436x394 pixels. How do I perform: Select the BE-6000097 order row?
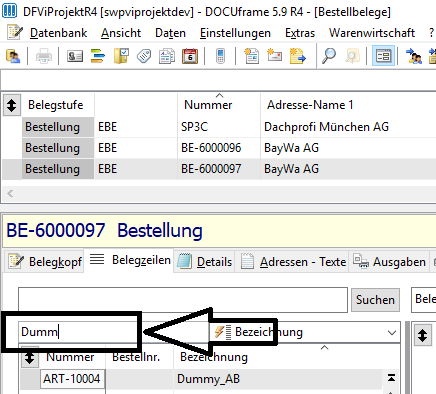pos(219,169)
